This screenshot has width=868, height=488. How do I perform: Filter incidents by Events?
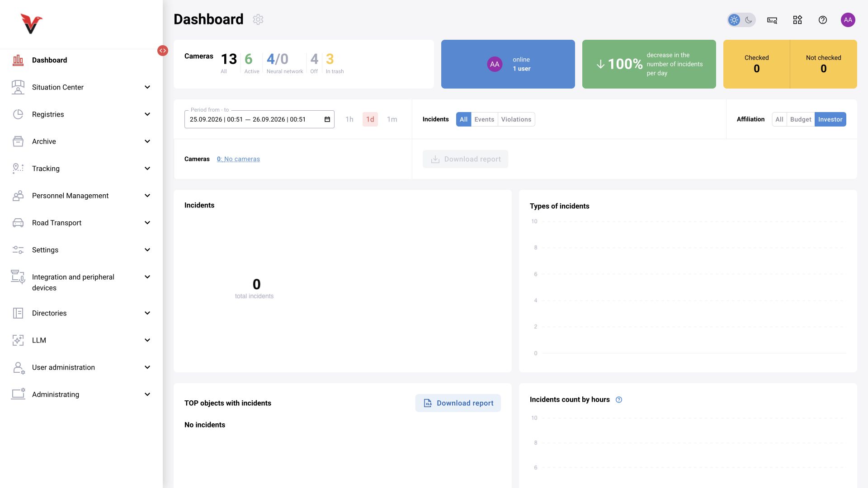(484, 119)
